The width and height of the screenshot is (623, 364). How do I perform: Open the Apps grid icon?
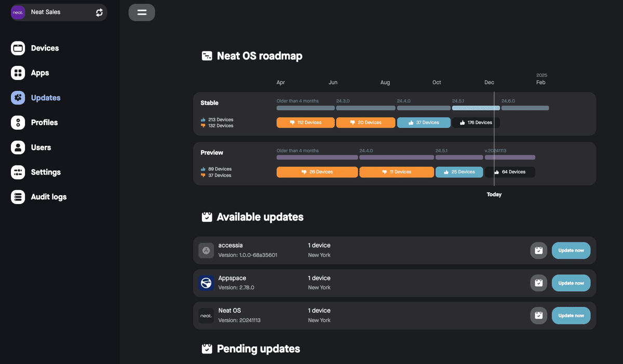pos(18,73)
